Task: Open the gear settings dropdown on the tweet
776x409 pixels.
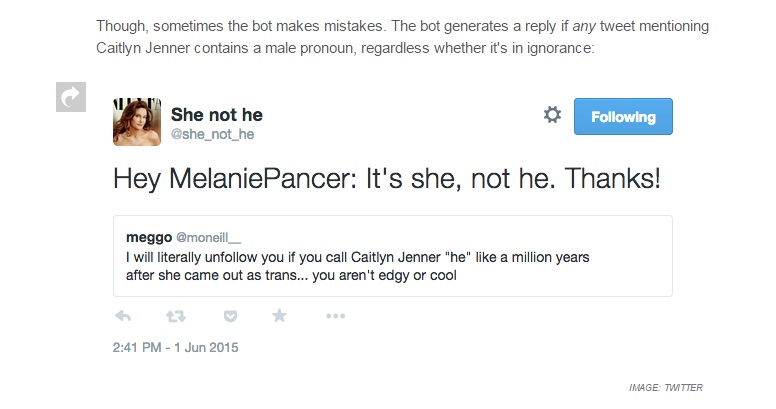Action: pyautogui.click(x=552, y=116)
